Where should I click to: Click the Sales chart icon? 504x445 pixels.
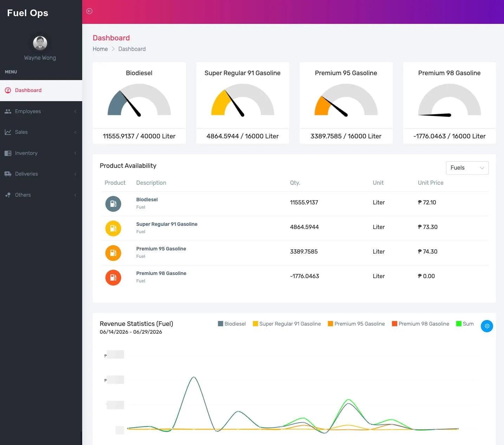tap(8, 132)
